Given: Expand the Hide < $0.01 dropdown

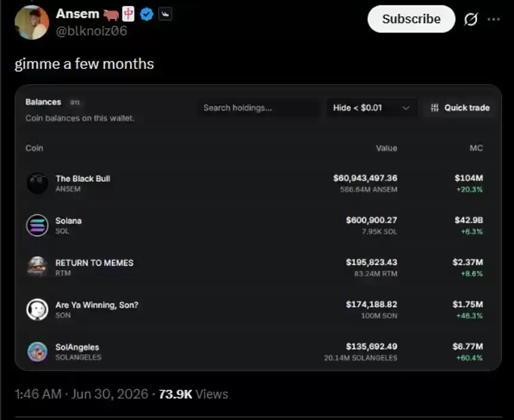Looking at the screenshot, I should pos(371,108).
